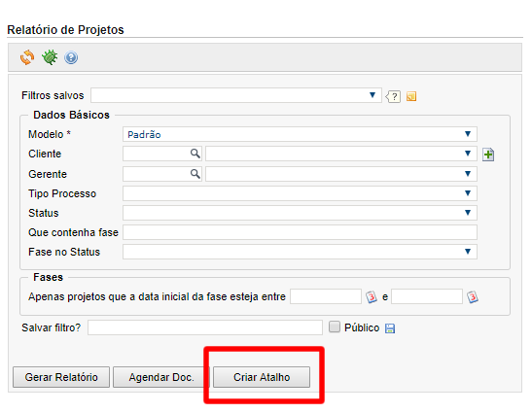This screenshot has height=413, width=532.
Task: Click the Gerar Relatório button
Action: [x=61, y=377]
